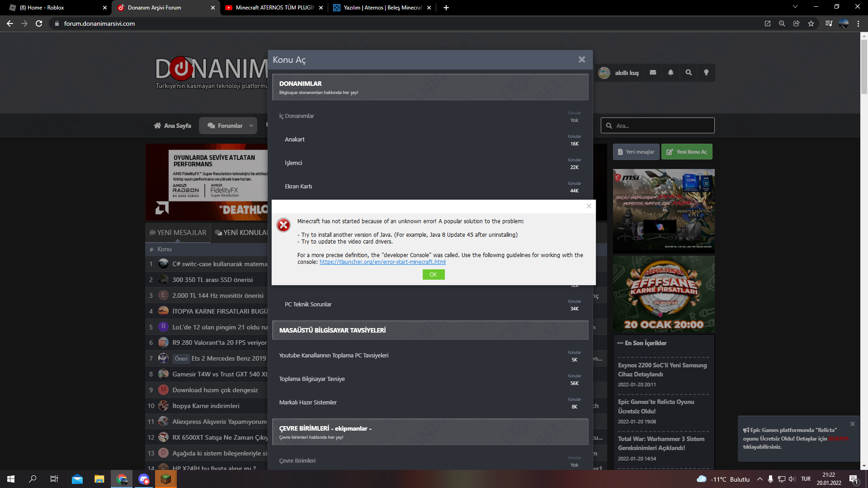Open Task View in taskbar

coord(54,479)
